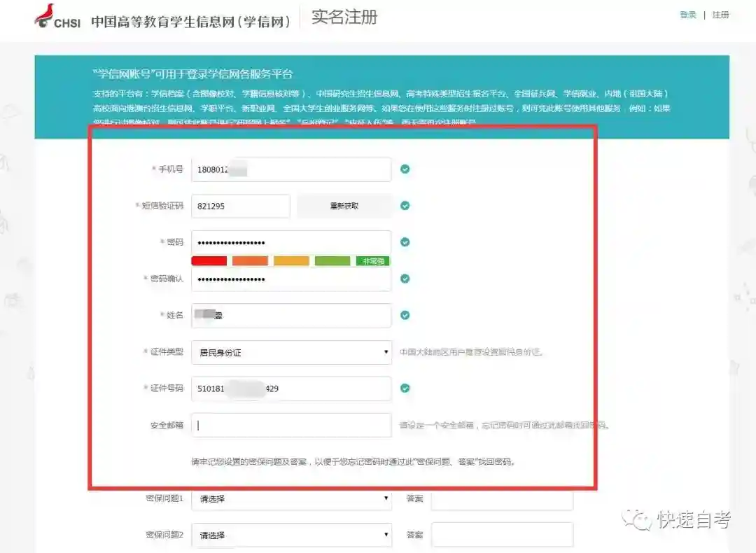
Task: Open the 登录 link in header
Action: pyautogui.click(x=688, y=15)
